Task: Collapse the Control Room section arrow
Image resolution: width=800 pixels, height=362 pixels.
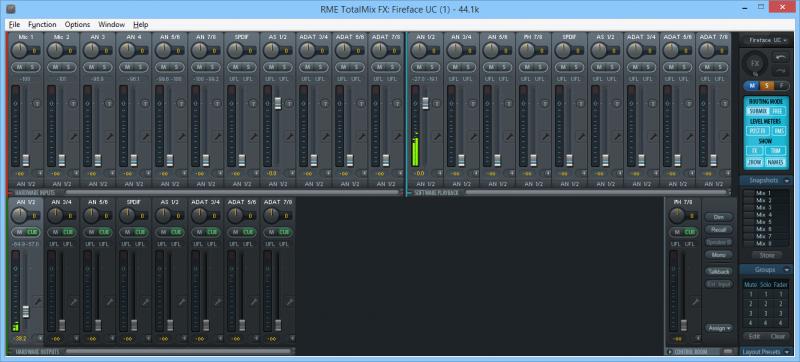Action: [x=670, y=352]
